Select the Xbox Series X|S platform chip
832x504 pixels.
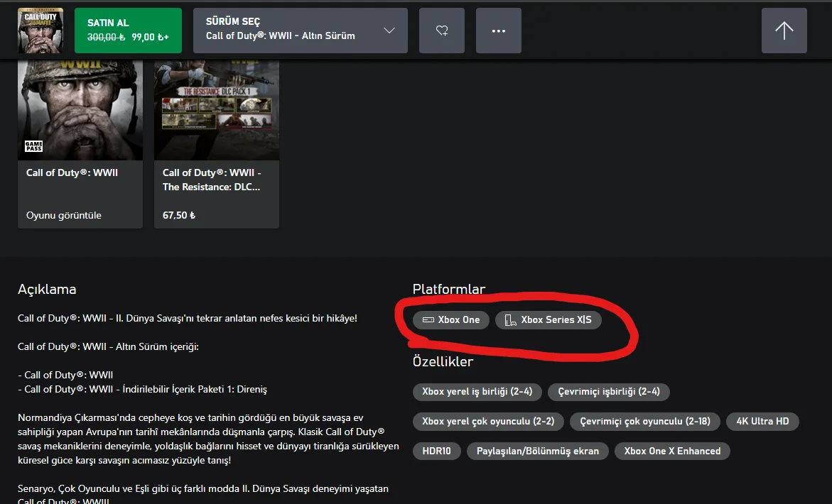tap(548, 319)
